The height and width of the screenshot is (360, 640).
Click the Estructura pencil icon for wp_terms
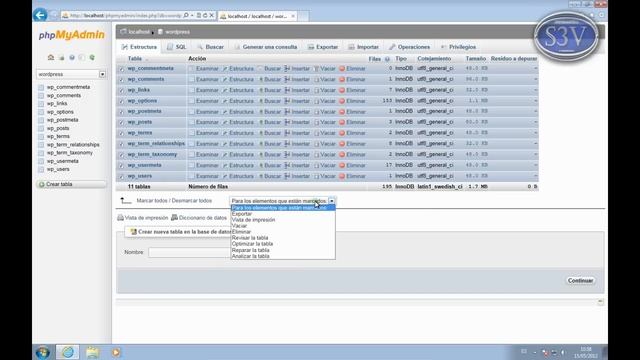point(225,133)
